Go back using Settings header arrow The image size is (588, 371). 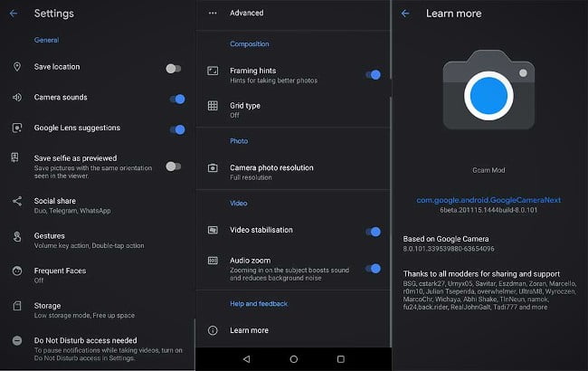point(14,14)
